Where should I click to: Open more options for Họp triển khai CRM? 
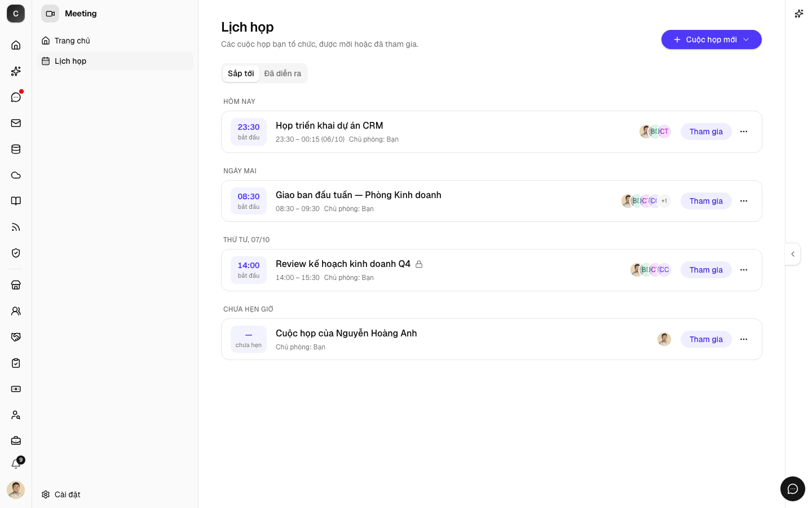(x=744, y=132)
